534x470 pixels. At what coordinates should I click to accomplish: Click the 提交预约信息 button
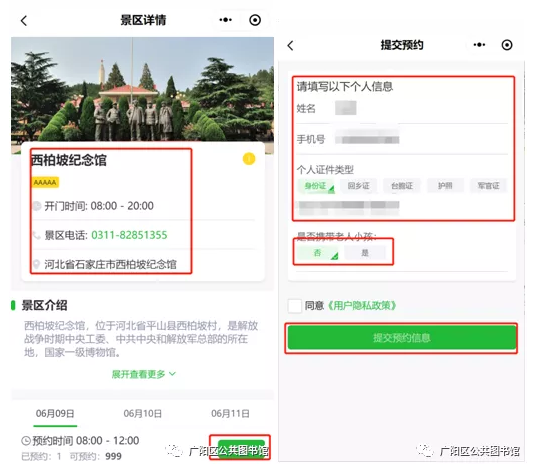click(402, 338)
